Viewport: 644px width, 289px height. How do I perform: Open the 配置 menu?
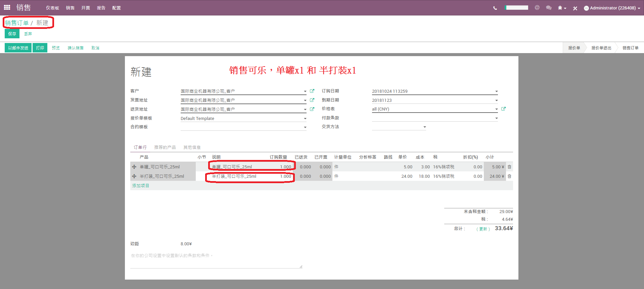(x=117, y=8)
